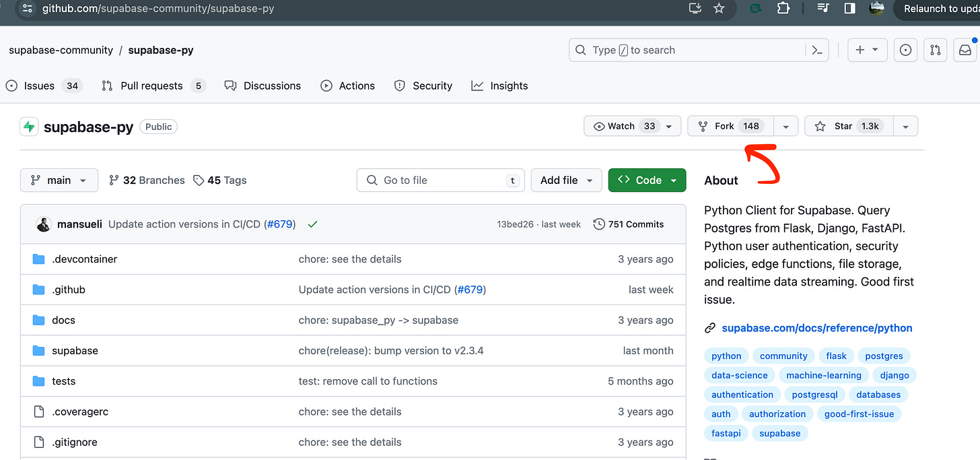Open the docs folder
The height and width of the screenshot is (460, 980).
(x=64, y=320)
